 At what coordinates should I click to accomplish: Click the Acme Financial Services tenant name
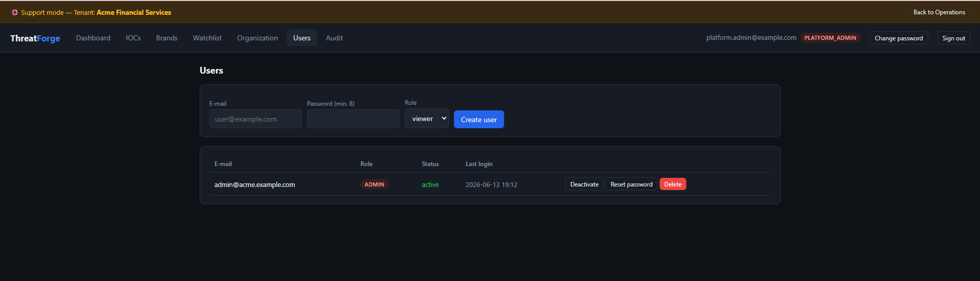coord(134,12)
